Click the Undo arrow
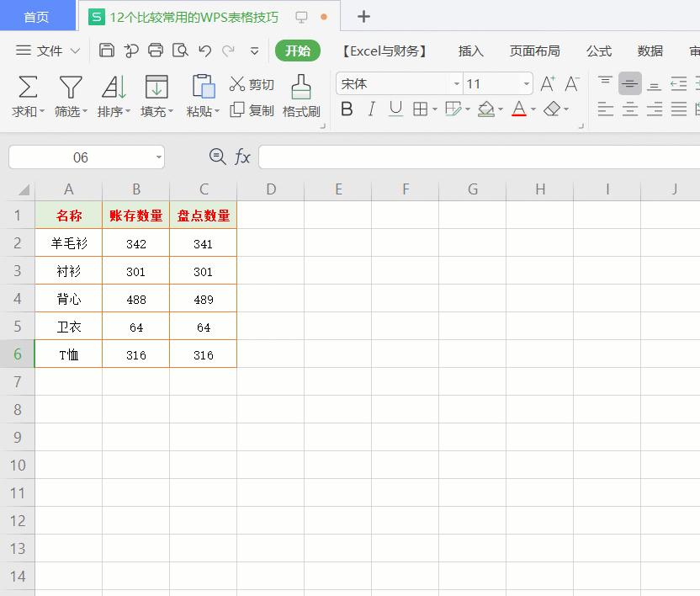This screenshot has width=700, height=596. pos(204,51)
